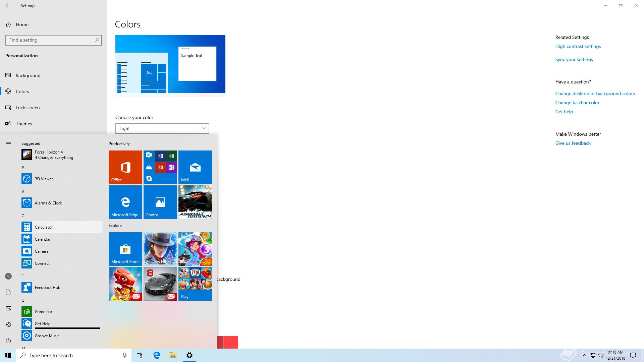Image resolution: width=644 pixels, height=362 pixels.
Task: Open Sync your settings link
Action: click(x=574, y=59)
